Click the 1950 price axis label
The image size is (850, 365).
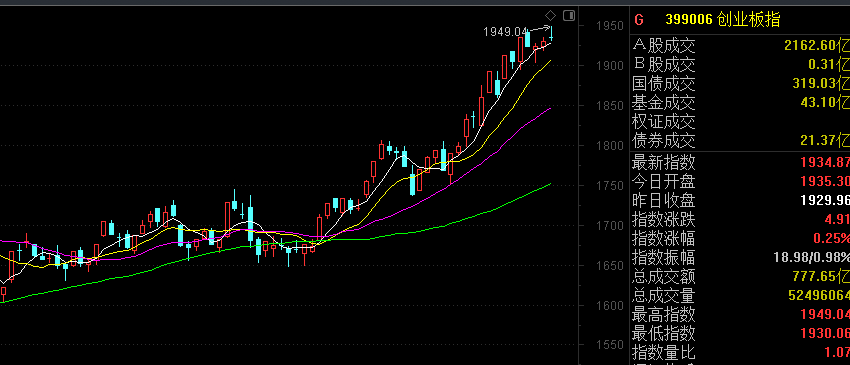tap(607, 25)
